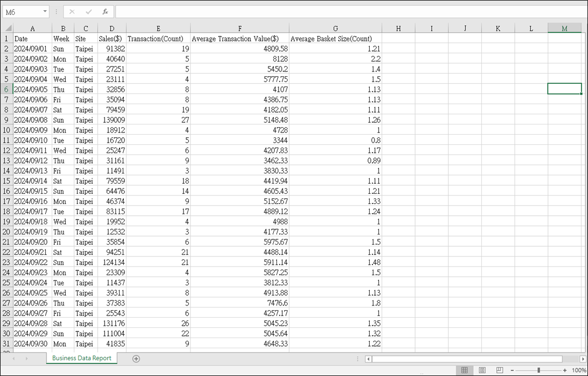
Task: Select all cells with the corner button
Action: [7, 28]
